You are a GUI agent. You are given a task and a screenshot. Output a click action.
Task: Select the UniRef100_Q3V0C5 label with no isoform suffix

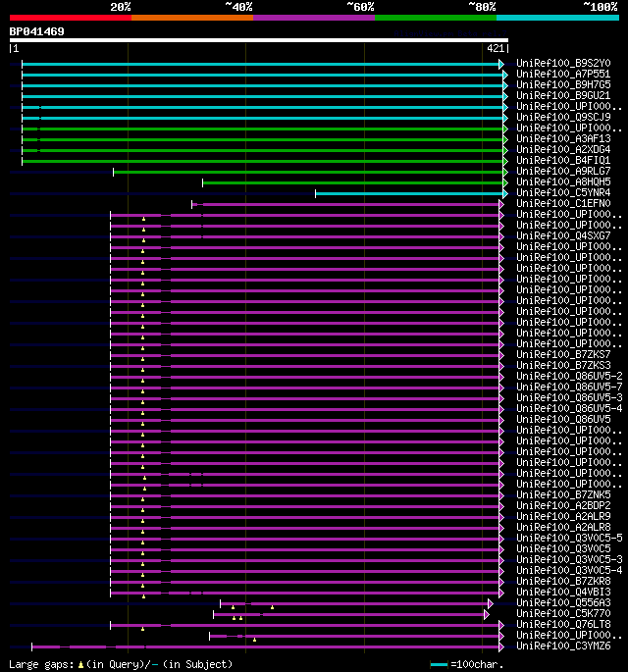point(563,548)
